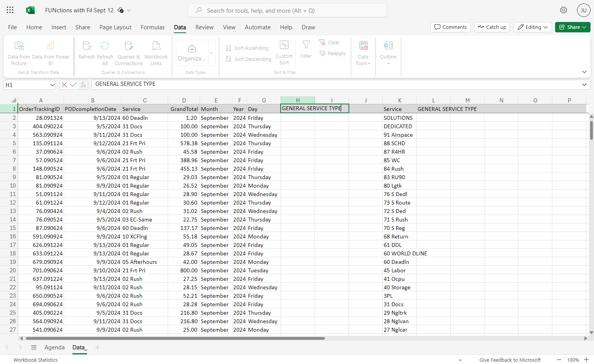Image resolution: width=594 pixels, height=364 pixels.
Task: Sort Descending
Action: (249, 59)
